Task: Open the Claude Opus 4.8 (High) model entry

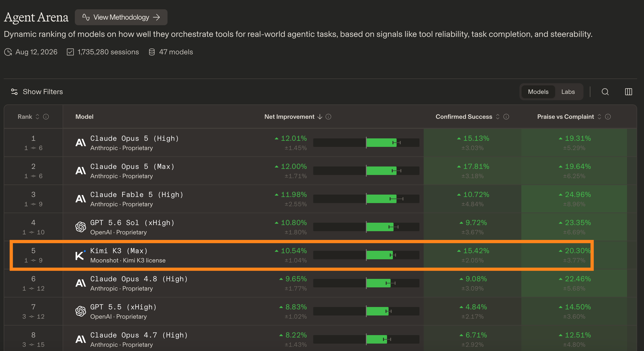Action: coord(139,279)
